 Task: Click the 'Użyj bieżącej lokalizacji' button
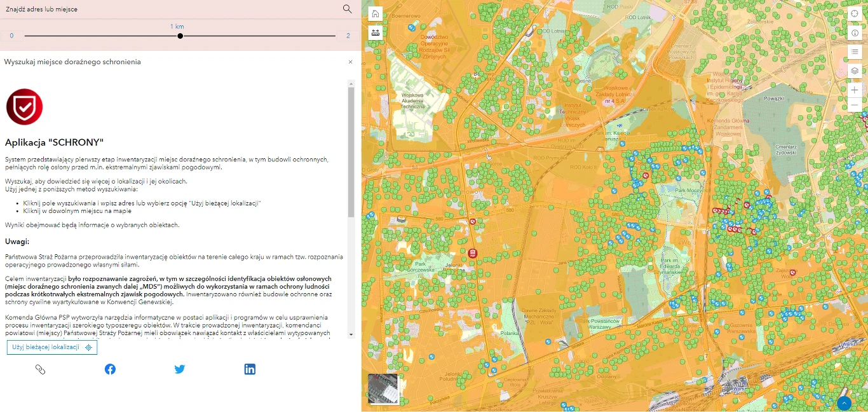click(52, 347)
